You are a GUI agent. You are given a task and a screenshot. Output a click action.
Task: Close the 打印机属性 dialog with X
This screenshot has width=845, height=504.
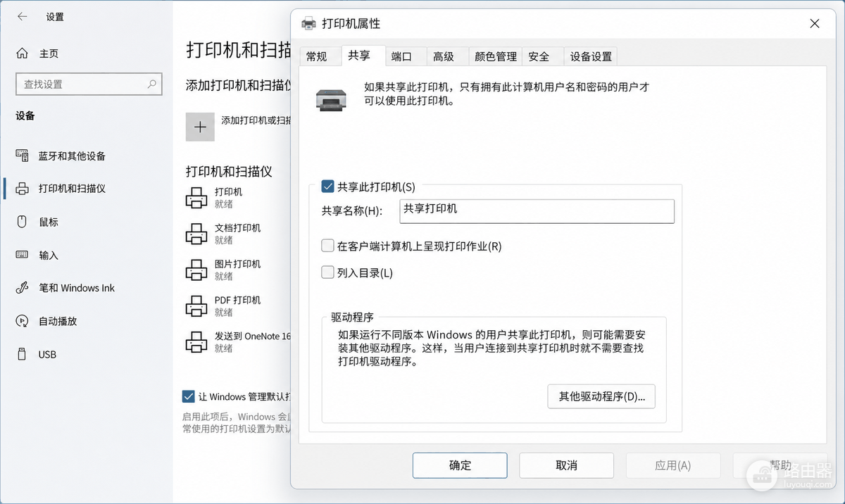point(815,23)
